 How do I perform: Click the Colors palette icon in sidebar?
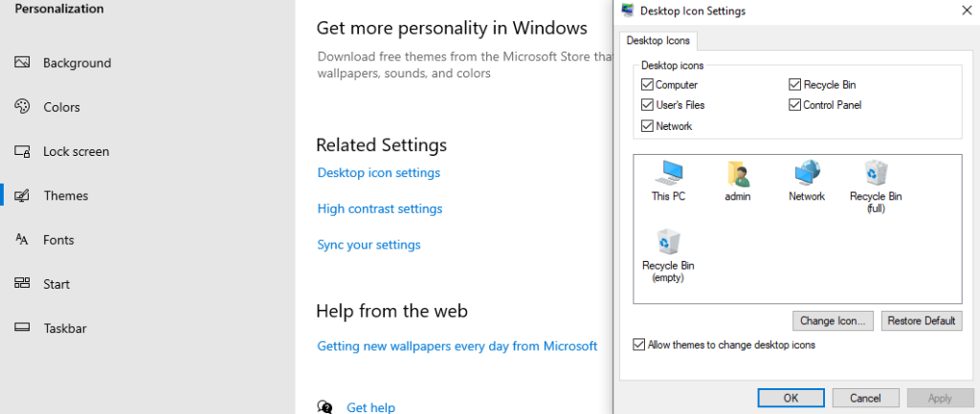(x=22, y=107)
